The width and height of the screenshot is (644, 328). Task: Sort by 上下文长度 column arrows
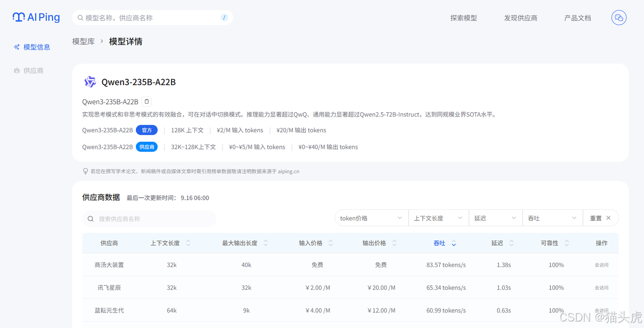click(188, 243)
